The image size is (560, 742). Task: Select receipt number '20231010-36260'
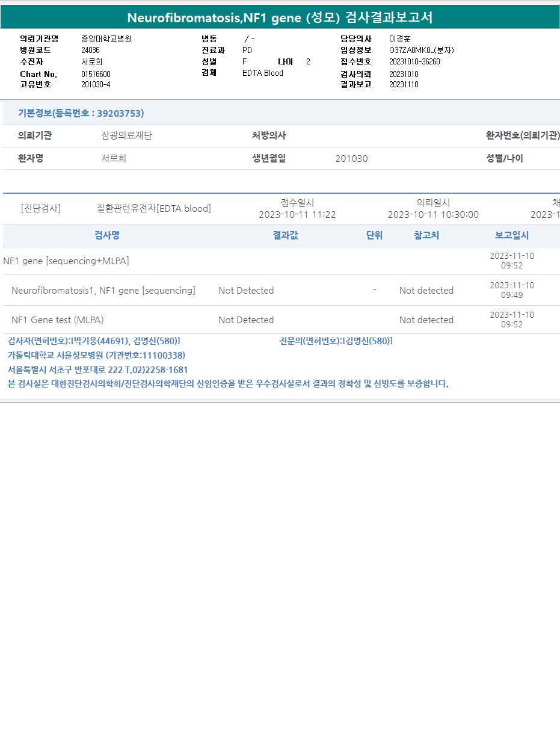pyautogui.click(x=414, y=61)
